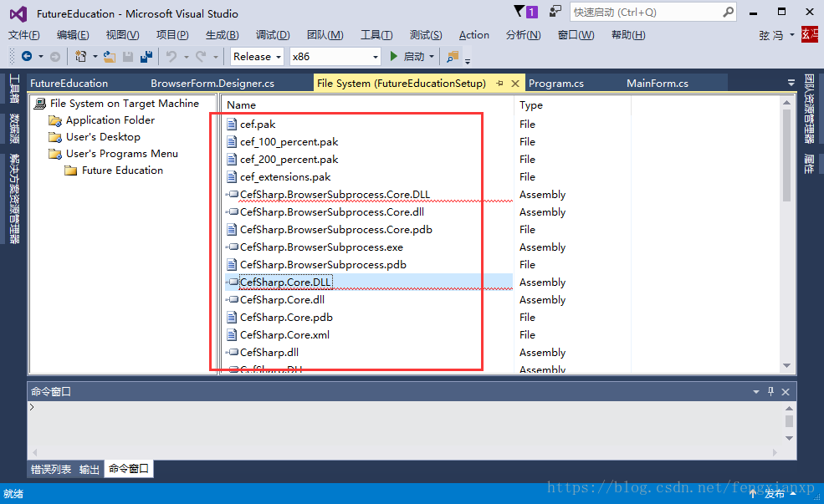Screen dimensions: 824x504
Task: Click the new project toolbar icon
Action: click(x=81, y=56)
